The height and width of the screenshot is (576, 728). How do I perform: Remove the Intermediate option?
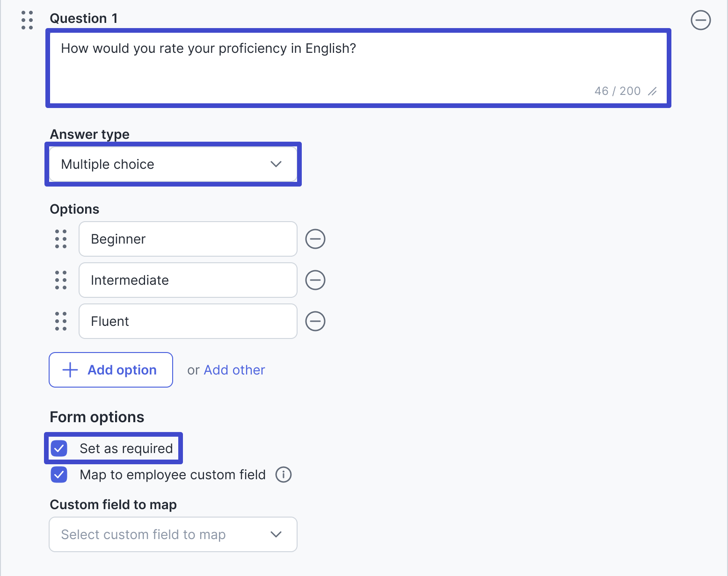point(315,280)
